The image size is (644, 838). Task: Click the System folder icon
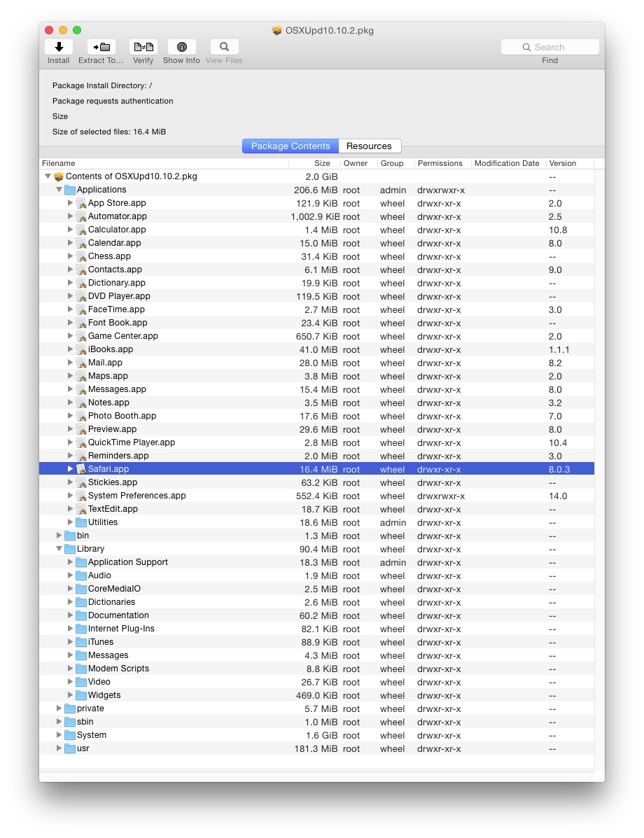[70, 735]
